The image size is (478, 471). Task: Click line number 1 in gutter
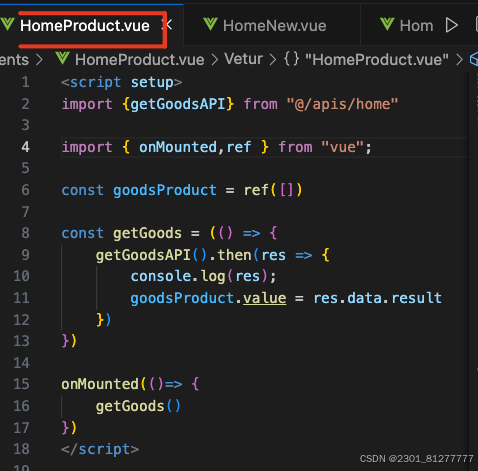(x=25, y=82)
